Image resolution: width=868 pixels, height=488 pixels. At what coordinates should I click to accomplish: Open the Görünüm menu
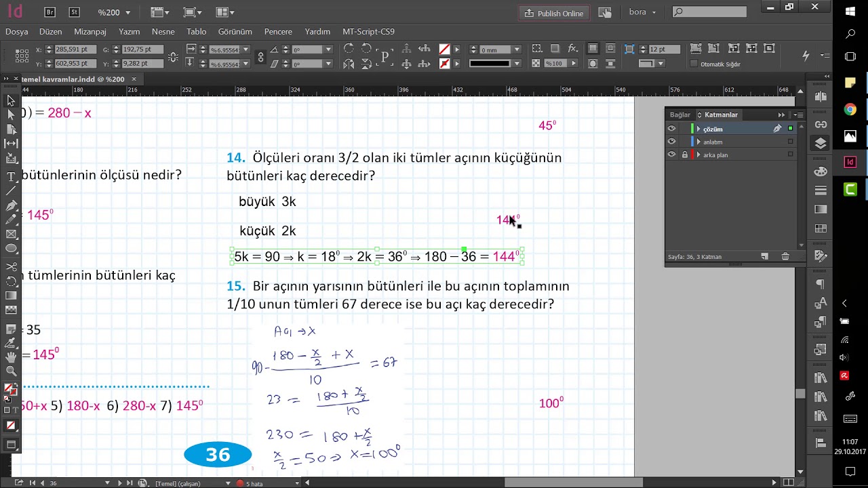pos(235,32)
